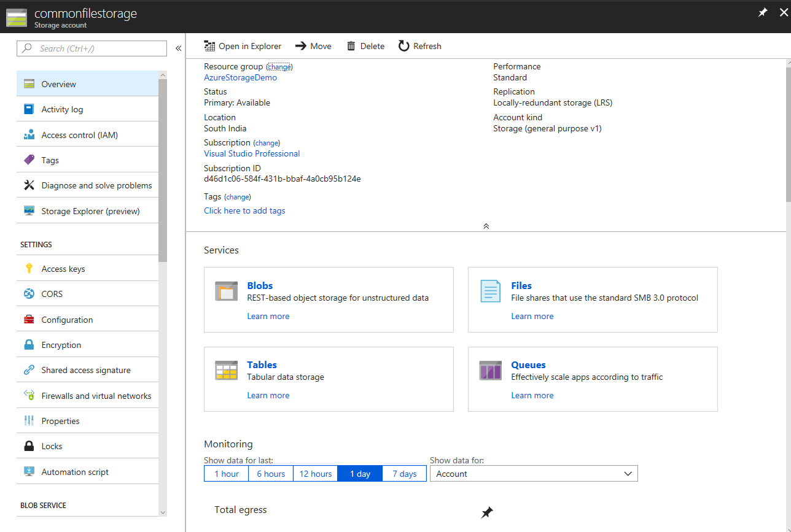Change the subscription
The width and height of the screenshot is (791, 532).
coord(267,143)
